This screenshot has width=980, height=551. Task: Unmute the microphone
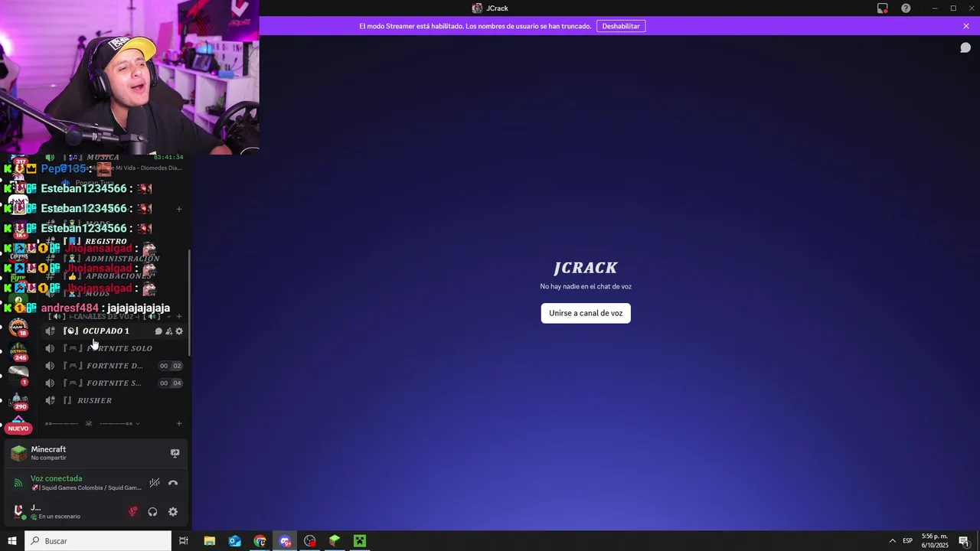[133, 512]
